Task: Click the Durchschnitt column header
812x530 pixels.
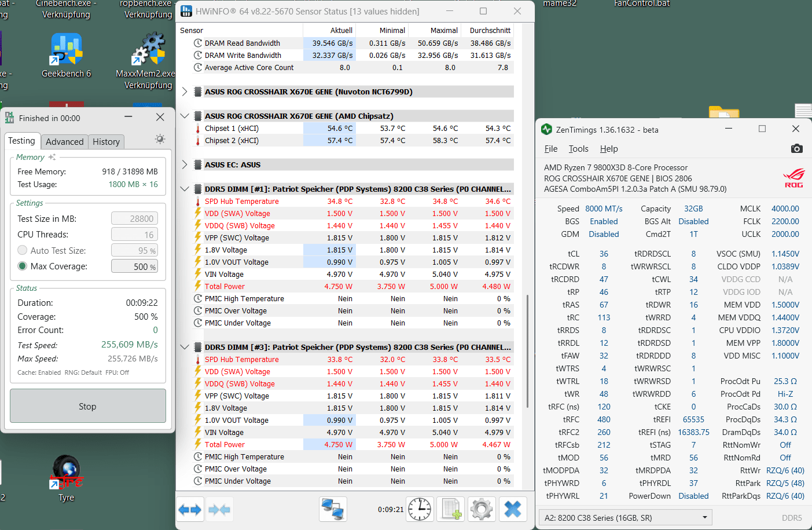Action: click(487, 31)
